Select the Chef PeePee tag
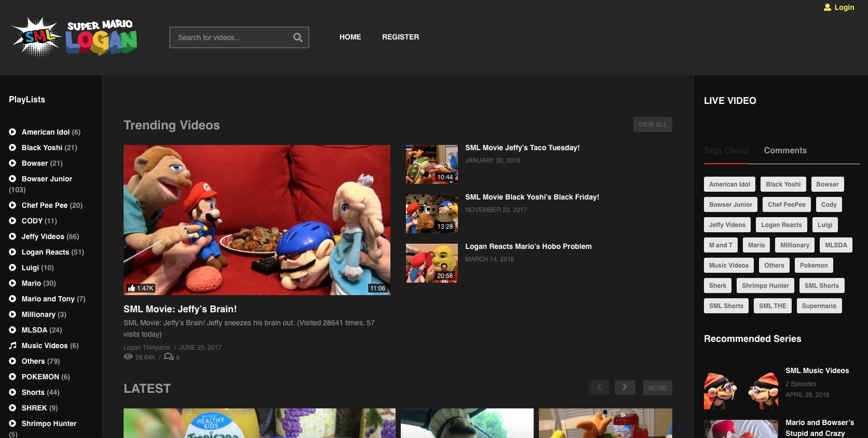The image size is (868, 438). click(787, 205)
